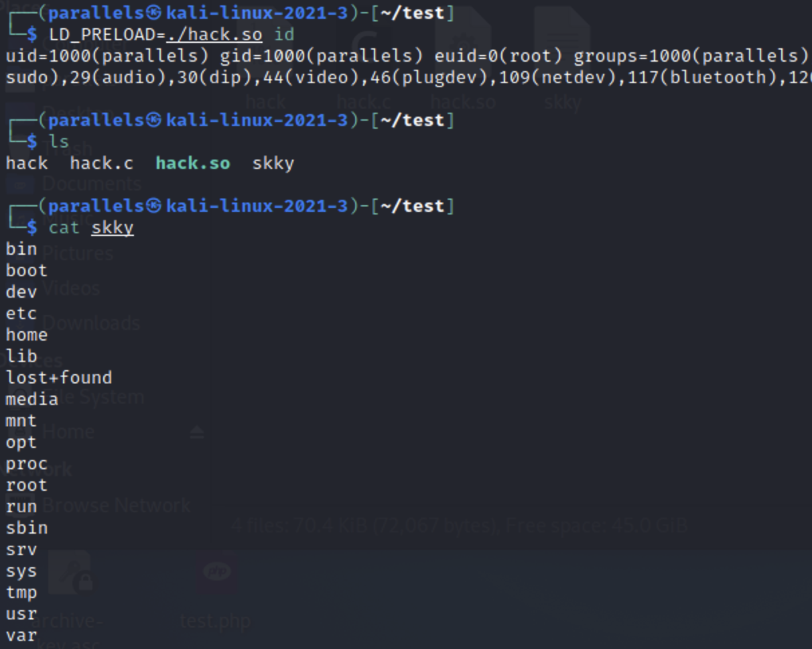812x649 pixels.
Task: Click the lost+found line in output
Action: click(59, 378)
